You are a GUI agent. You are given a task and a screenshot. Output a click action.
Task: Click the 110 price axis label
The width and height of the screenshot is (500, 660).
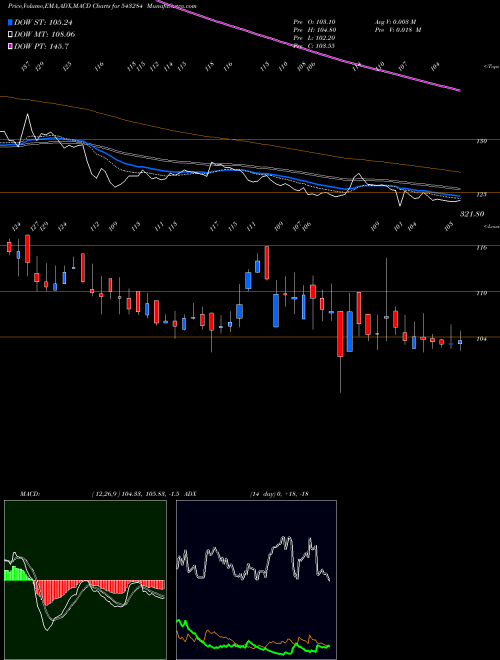tap(482, 293)
